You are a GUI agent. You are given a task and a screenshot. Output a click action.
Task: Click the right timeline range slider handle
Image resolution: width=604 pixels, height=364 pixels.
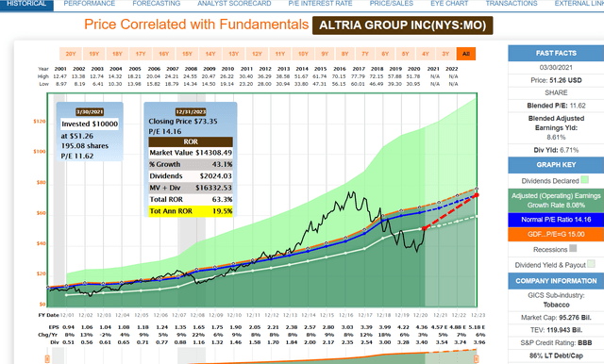coord(476,359)
